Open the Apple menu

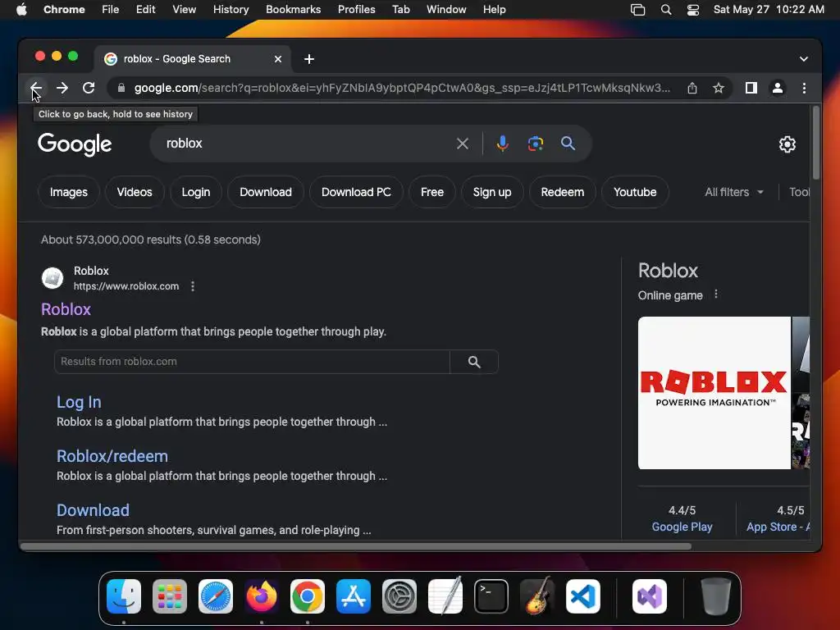tap(21, 10)
